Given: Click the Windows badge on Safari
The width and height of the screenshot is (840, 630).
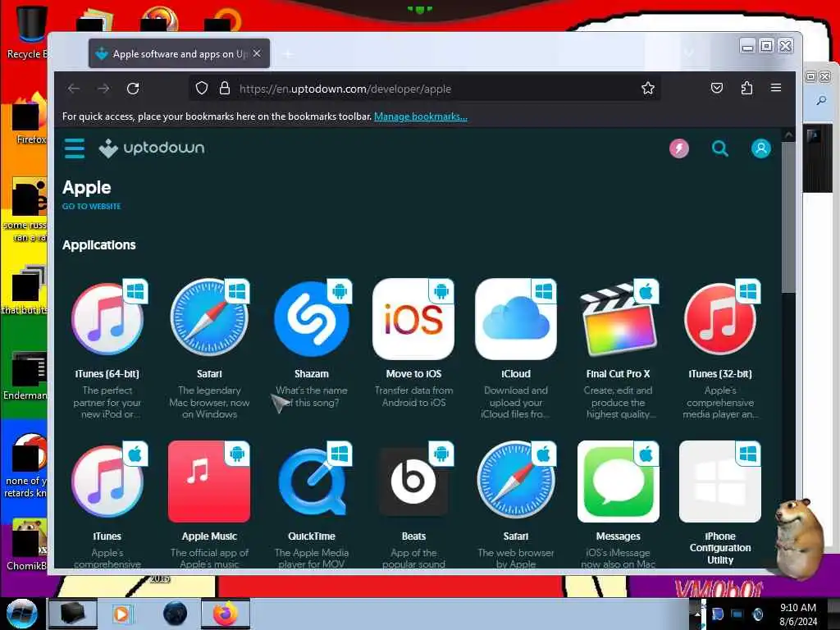Looking at the screenshot, I should tap(237, 291).
